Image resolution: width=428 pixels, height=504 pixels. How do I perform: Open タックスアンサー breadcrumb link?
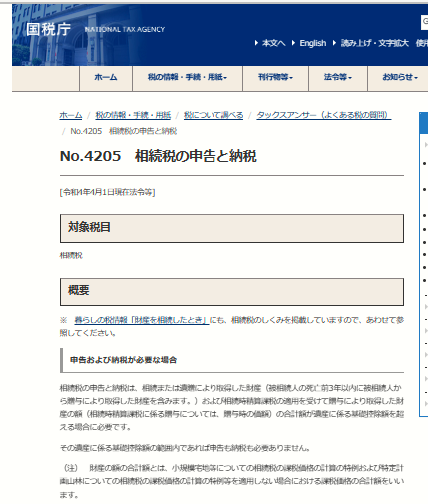click(324, 115)
